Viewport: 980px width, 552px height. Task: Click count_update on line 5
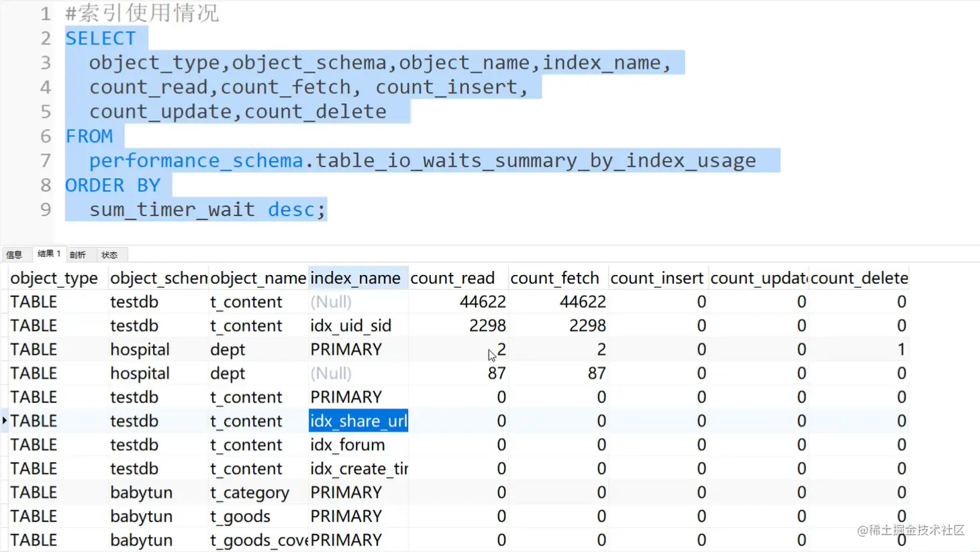(160, 112)
